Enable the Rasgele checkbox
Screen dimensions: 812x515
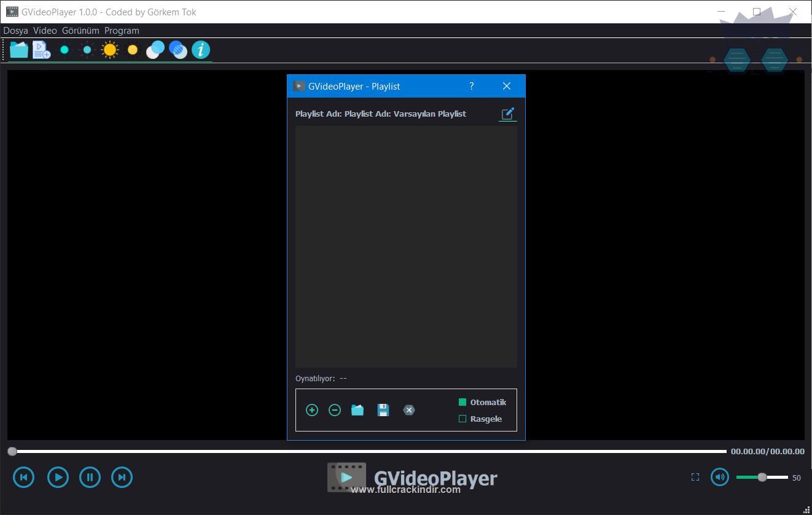463,419
